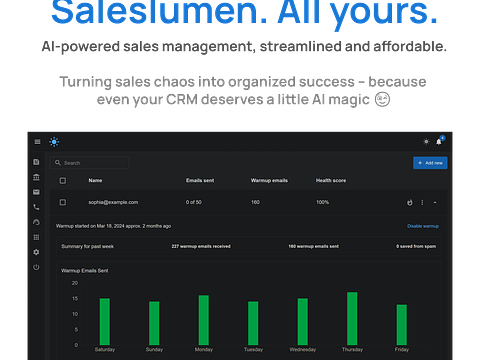Open the settings gear sidebar icon
Image resolution: width=480 pixels, height=360 pixels.
(36, 252)
